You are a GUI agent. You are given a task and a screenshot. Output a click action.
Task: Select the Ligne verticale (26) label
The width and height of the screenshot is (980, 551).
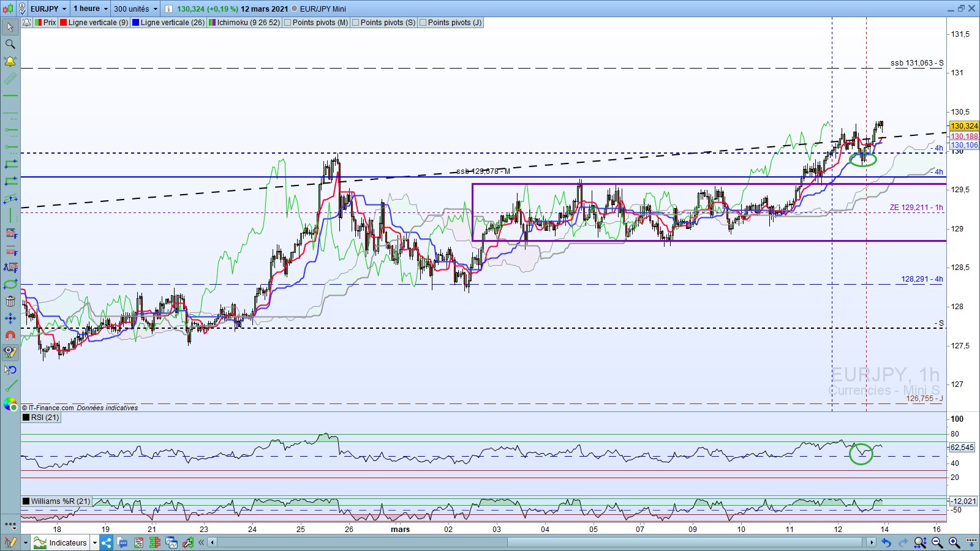[172, 23]
